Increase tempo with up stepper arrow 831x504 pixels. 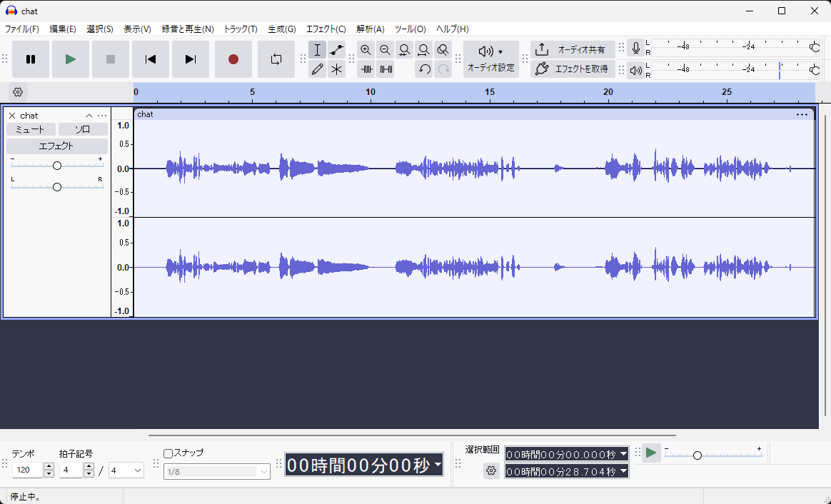point(49,466)
